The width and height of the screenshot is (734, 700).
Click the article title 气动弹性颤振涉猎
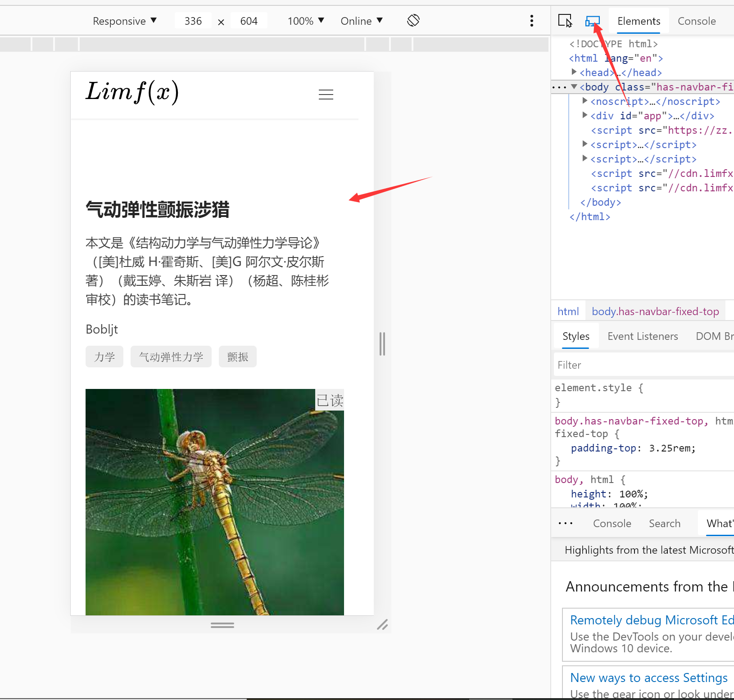point(158,210)
